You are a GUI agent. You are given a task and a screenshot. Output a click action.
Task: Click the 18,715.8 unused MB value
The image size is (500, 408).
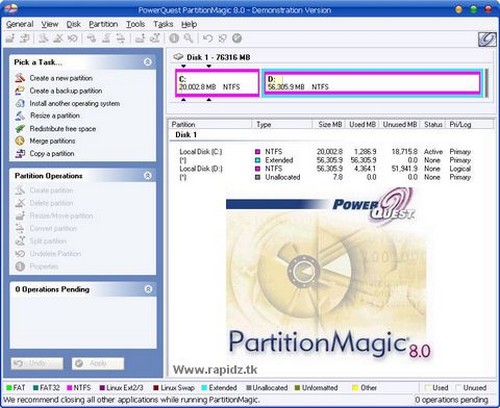point(404,152)
